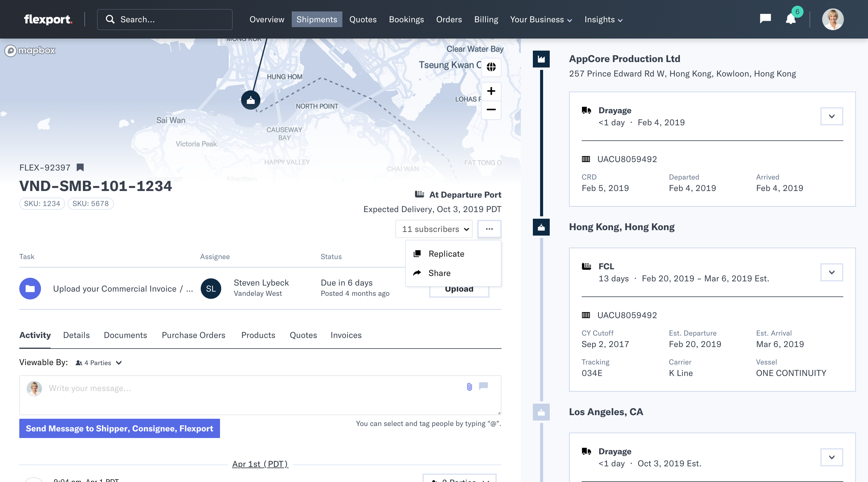This screenshot has width=868, height=482.
Task: Choose Replicate from the menu
Action: 446,254
